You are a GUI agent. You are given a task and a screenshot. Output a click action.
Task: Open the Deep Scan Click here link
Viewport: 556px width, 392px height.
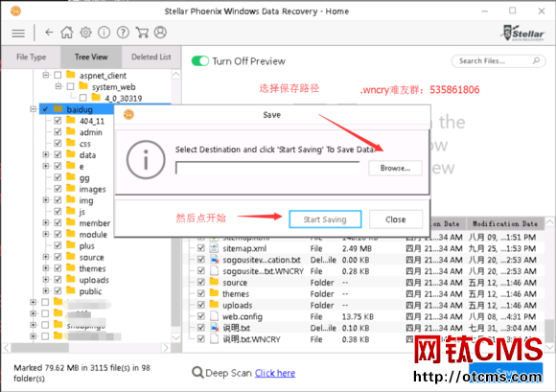click(275, 373)
